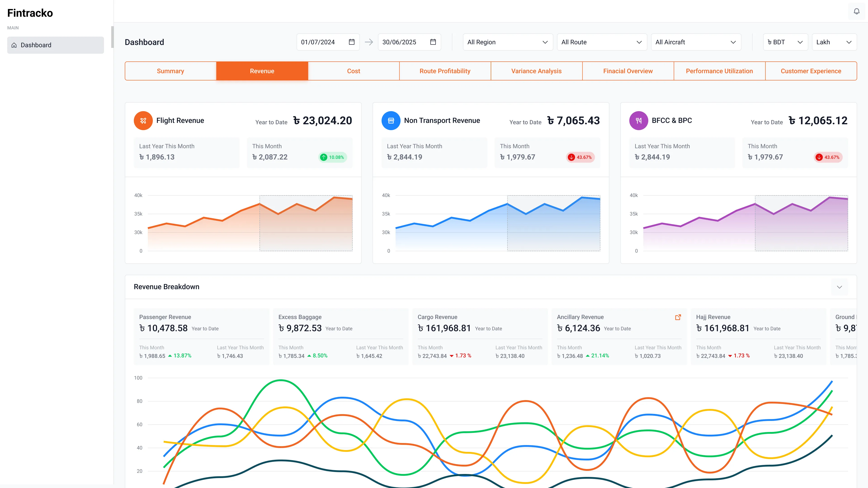This screenshot has width=868, height=488.
Task: Click the Flight Revenue airplane icon
Action: (143, 121)
